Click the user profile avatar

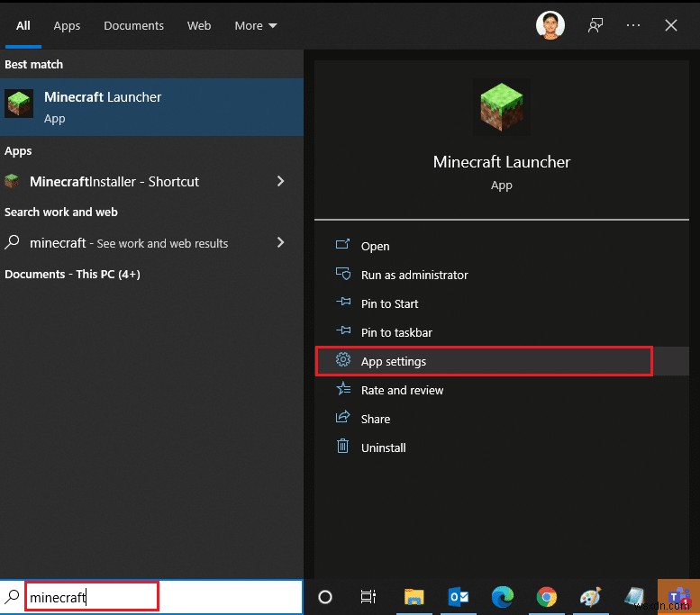550,25
